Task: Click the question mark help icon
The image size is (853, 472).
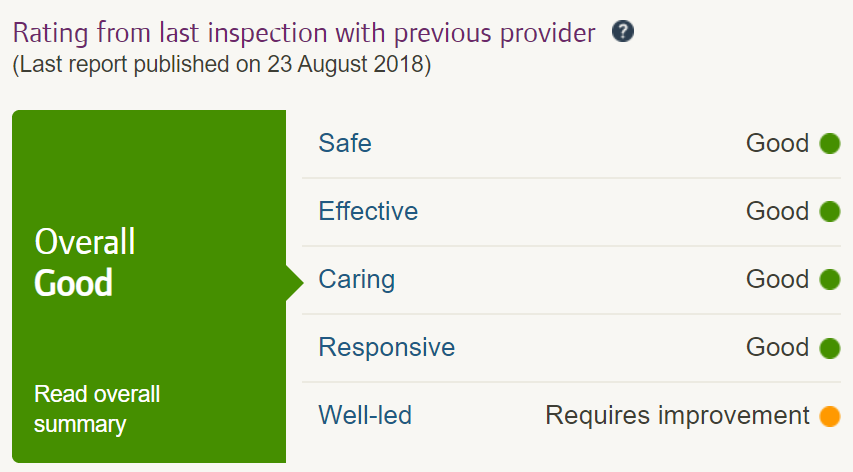Action: coord(622,32)
